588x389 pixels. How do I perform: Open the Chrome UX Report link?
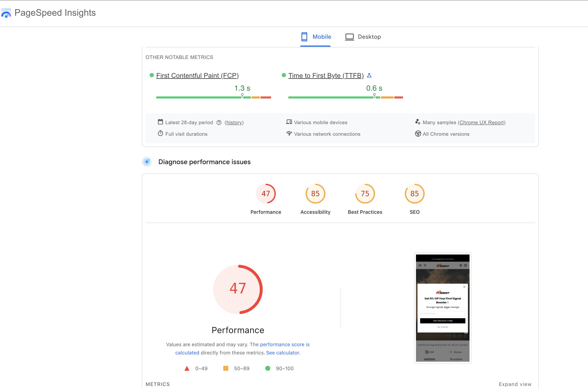[x=482, y=122]
